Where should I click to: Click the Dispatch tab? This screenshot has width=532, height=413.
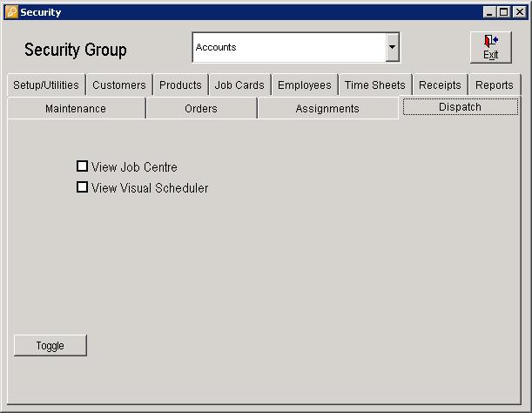[x=460, y=107]
